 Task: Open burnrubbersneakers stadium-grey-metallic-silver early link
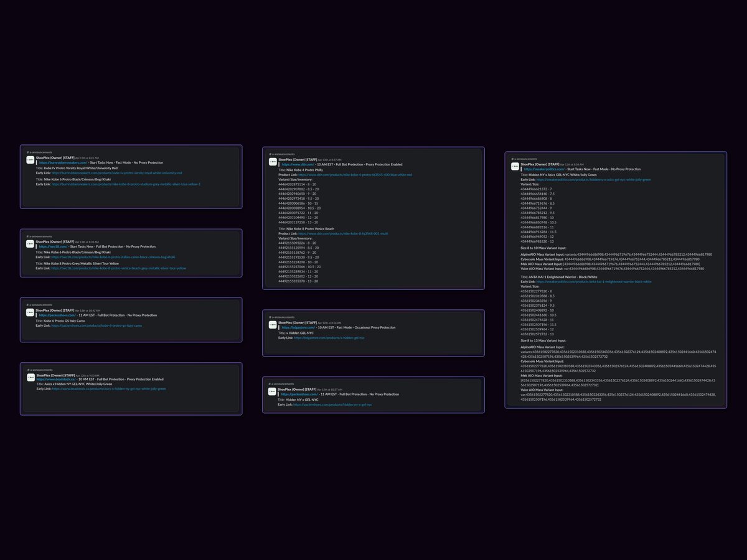pyautogui.click(x=126, y=184)
